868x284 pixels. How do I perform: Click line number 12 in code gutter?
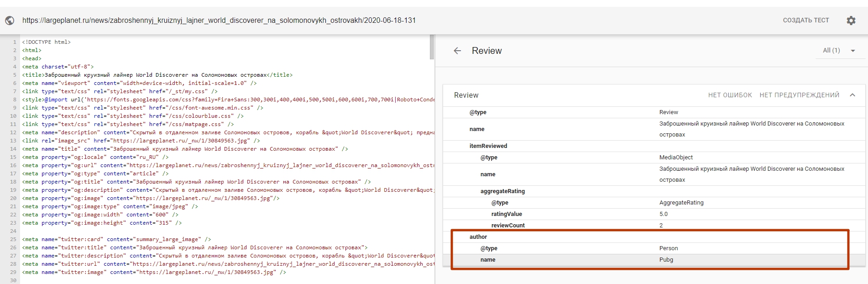tap(13, 132)
